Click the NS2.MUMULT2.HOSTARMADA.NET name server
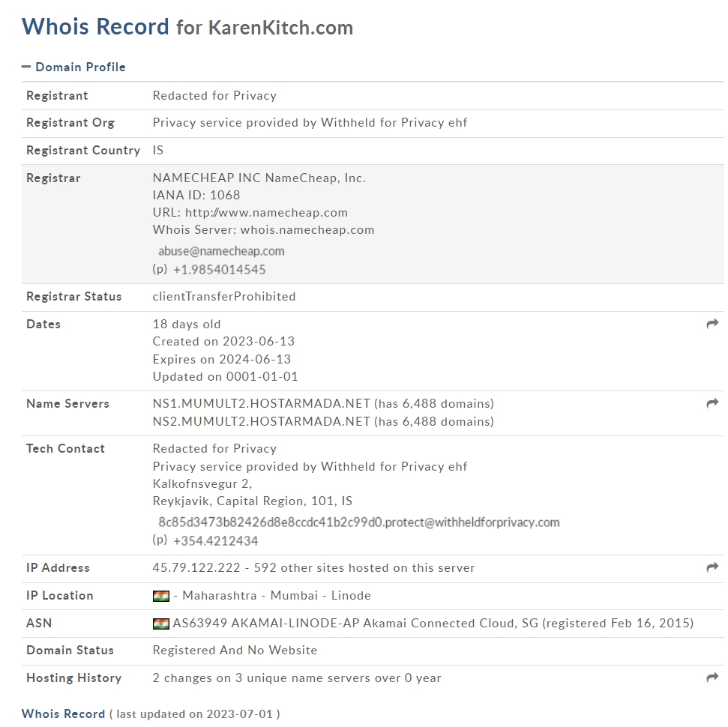This screenshot has height=727, width=728. (261, 421)
